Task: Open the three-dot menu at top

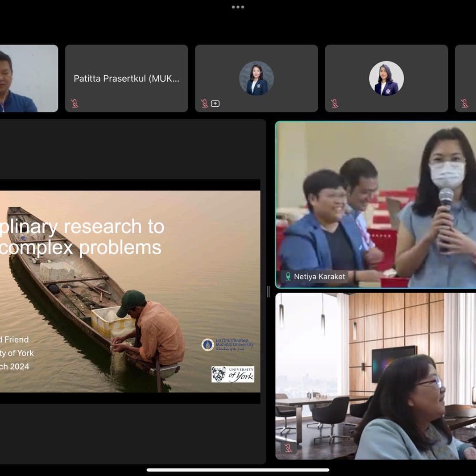Action: point(238,7)
